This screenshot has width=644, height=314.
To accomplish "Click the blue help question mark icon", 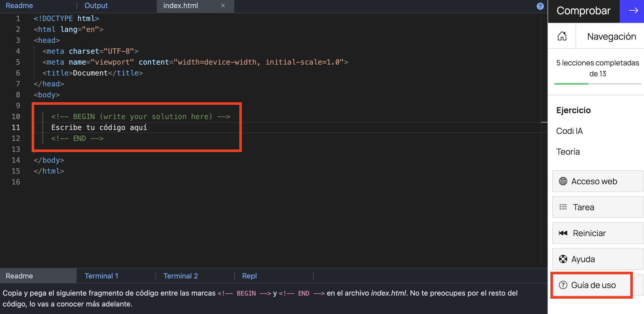I will tap(540, 6).
